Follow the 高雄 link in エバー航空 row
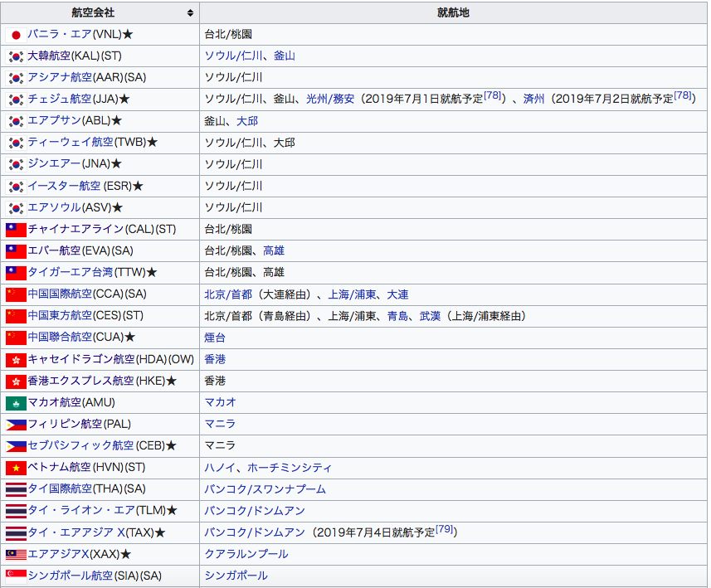 pyautogui.click(x=274, y=250)
